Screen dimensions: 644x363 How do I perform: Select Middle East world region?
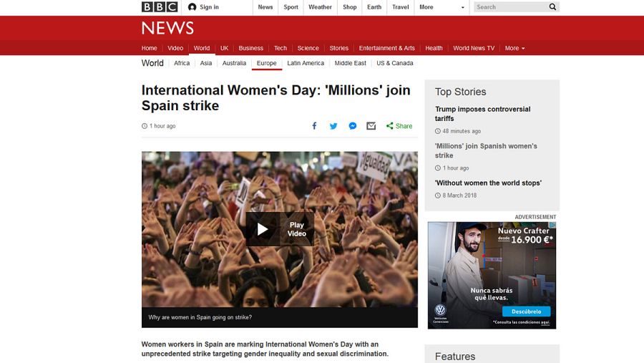click(x=351, y=63)
